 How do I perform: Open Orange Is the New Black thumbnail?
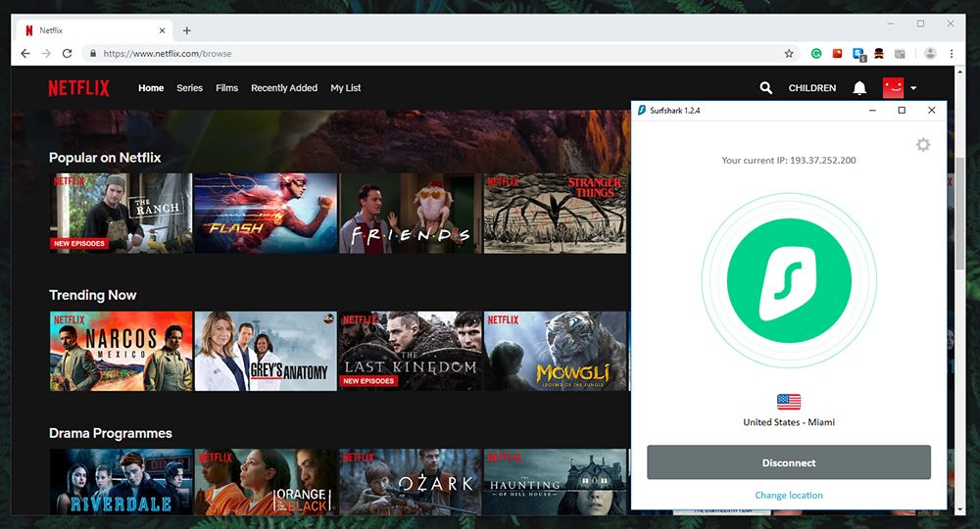click(266, 482)
